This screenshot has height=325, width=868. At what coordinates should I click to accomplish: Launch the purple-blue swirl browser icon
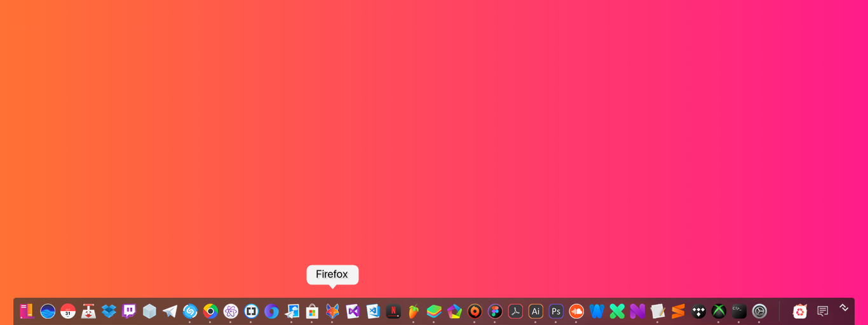(x=271, y=311)
